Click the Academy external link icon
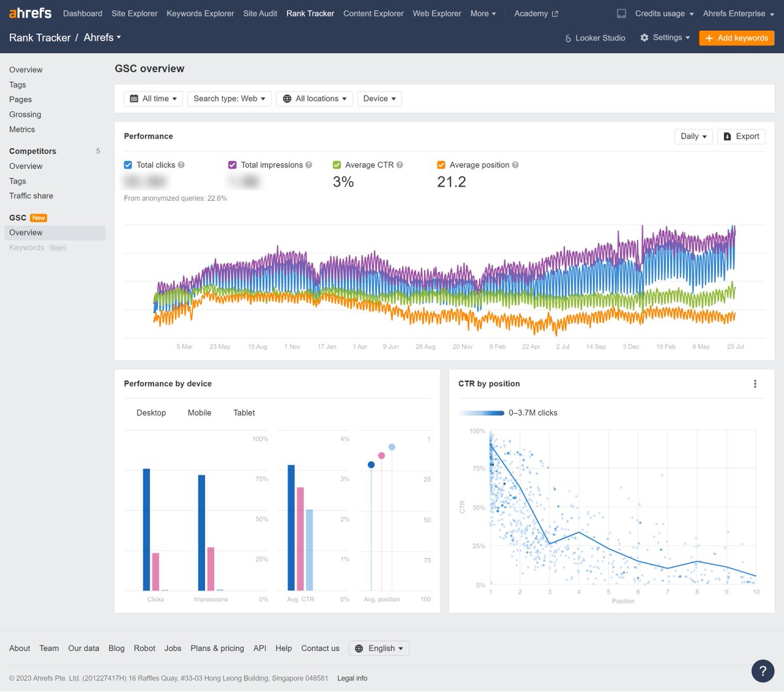Screen dimensions: 784x692 tap(555, 14)
